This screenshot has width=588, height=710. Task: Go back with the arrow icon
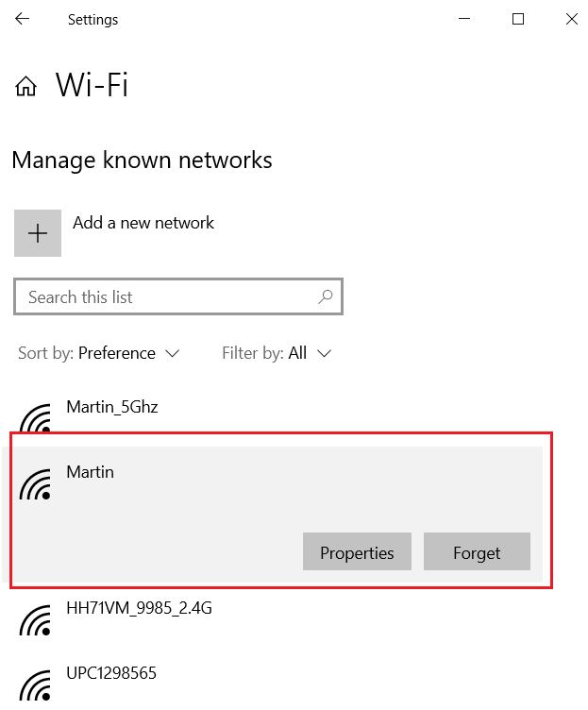22,19
